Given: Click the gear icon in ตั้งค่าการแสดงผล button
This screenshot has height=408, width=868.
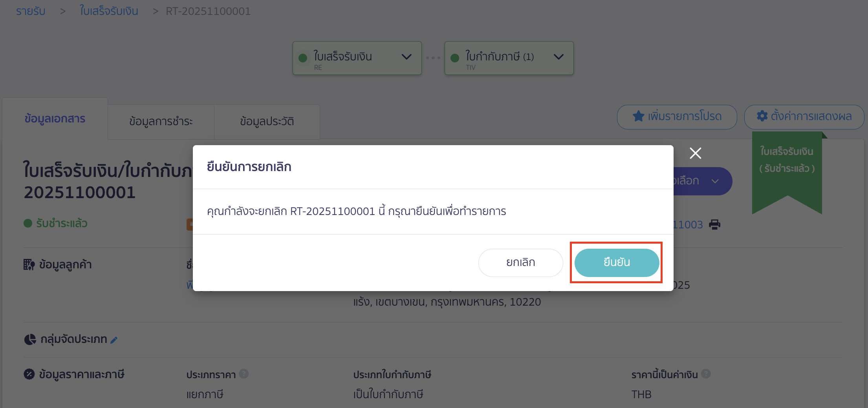Looking at the screenshot, I should coord(762,116).
